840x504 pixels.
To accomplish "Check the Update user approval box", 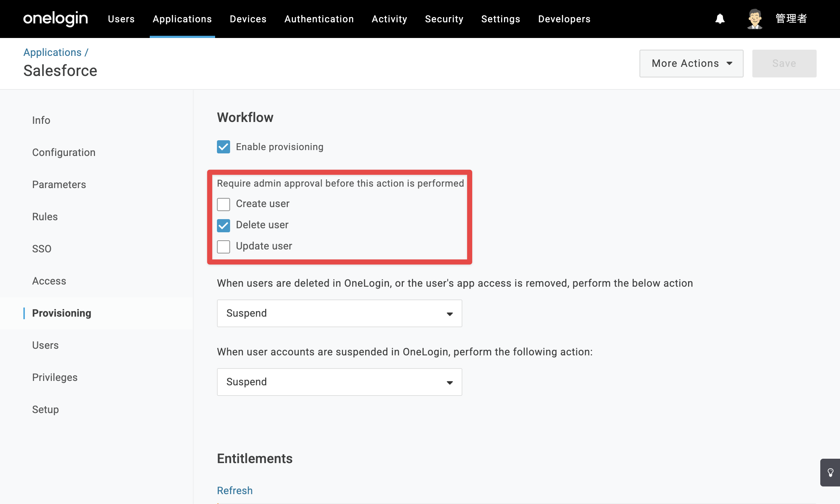I will (x=224, y=247).
